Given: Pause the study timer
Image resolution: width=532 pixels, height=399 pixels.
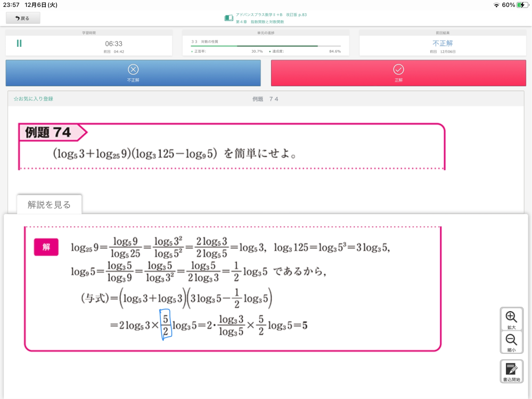Looking at the screenshot, I should pyautogui.click(x=18, y=43).
